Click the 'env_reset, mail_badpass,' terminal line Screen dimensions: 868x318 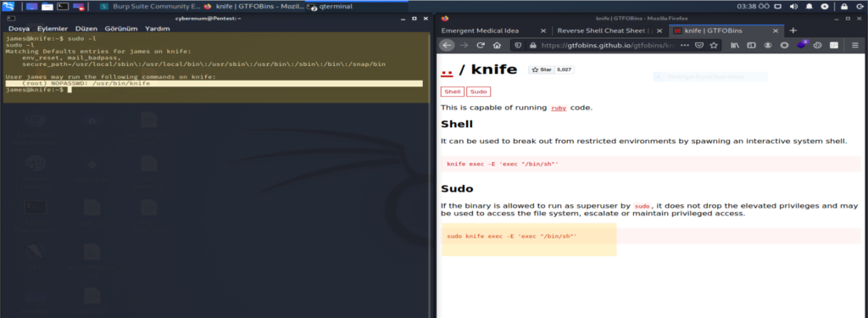pyautogui.click(x=71, y=57)
